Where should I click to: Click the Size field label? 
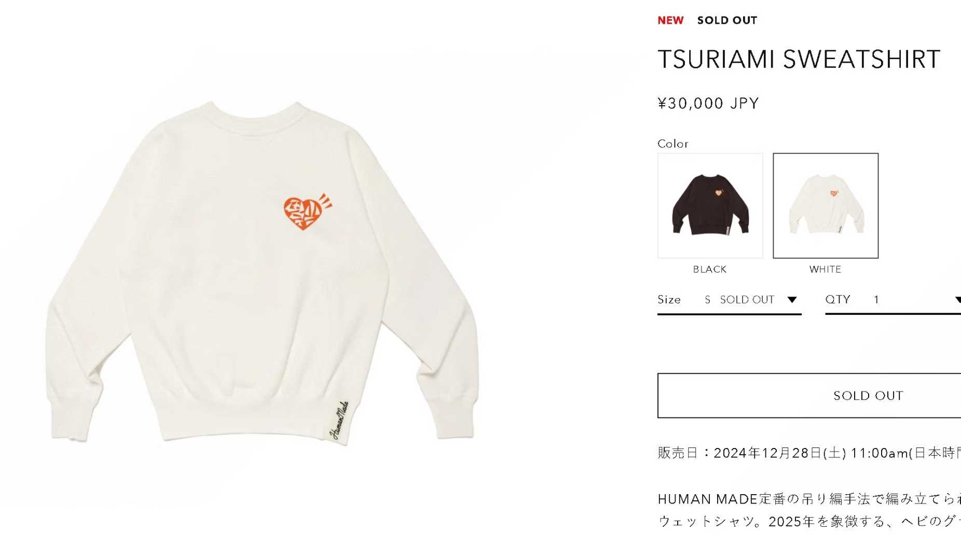(x=669, y=300)
